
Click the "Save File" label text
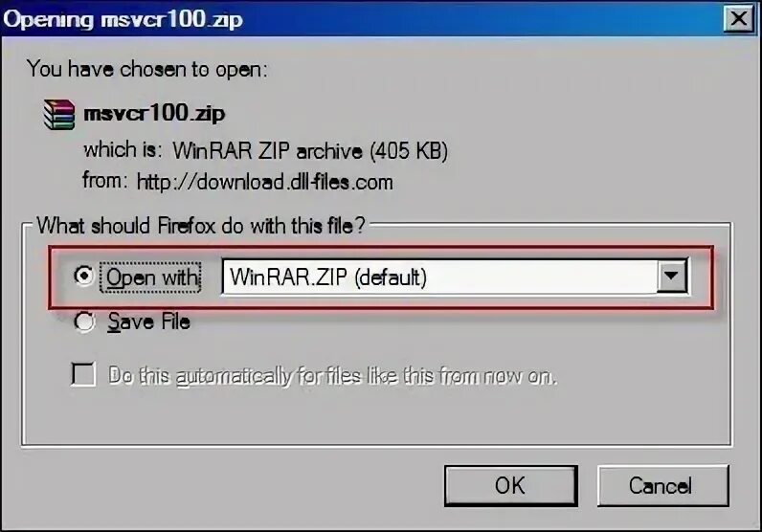tap(148, 321)
